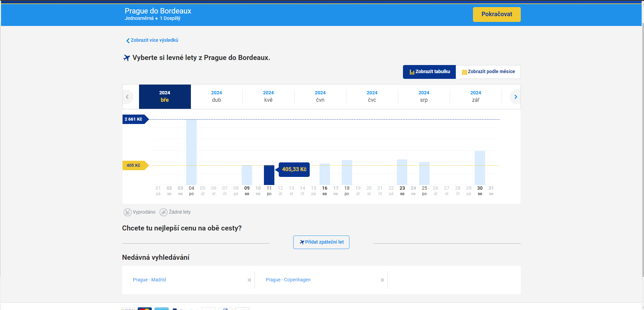Open recent search Prague - Madrid
Screen dimensions: 644x310
click(x=149, y=280)
